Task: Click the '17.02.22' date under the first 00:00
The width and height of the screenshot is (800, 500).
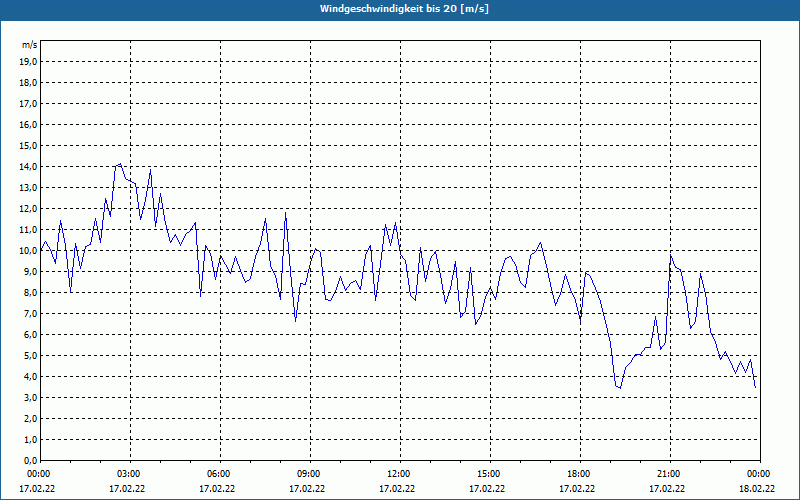Action: click(x=37, y=489)
